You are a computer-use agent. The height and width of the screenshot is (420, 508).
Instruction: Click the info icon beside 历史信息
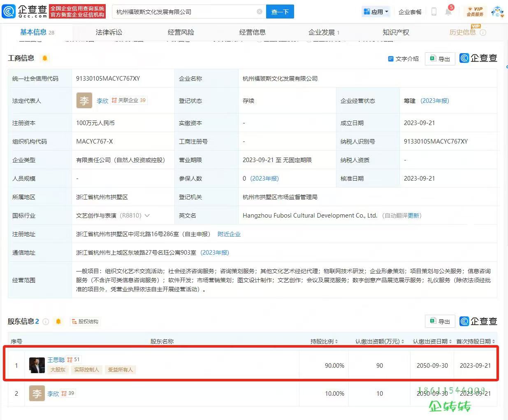click(483, 32)
